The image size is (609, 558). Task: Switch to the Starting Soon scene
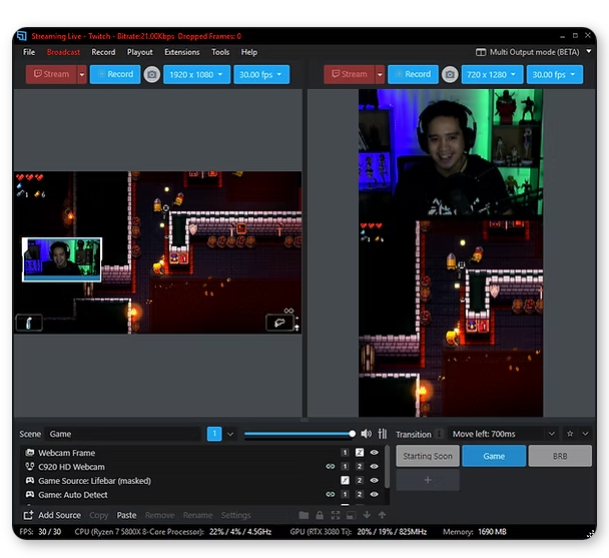click(427, 456)
